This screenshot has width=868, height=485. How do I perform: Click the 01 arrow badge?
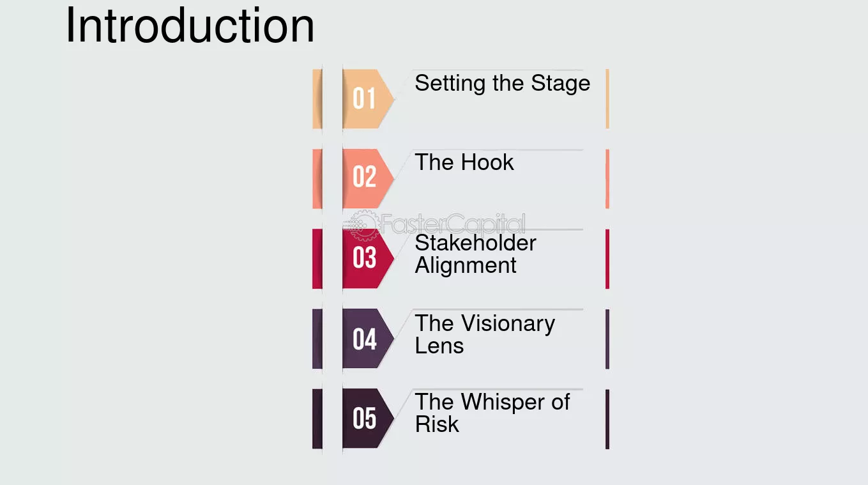pyautogui.click(x=367, y=99)
